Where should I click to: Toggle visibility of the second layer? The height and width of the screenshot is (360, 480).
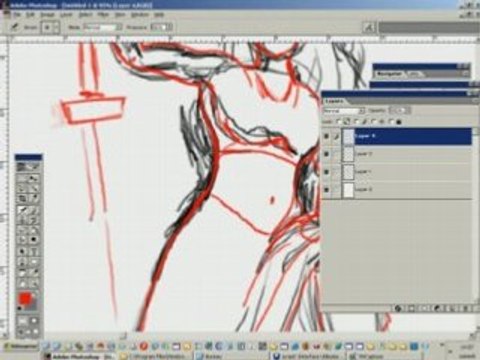tap(326, 154)
